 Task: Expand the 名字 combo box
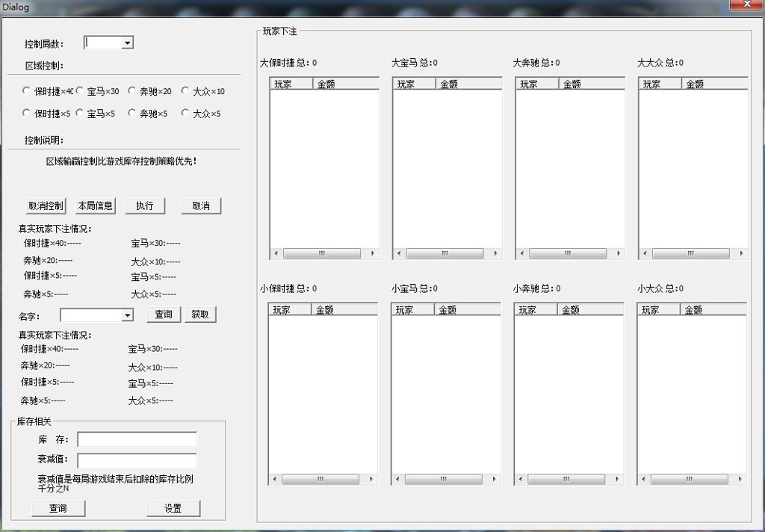point(127,315)
